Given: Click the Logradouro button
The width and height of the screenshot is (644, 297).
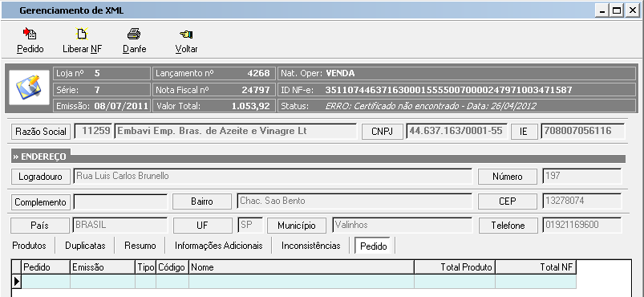Looking at the screenshot, I should click(40, 177).
